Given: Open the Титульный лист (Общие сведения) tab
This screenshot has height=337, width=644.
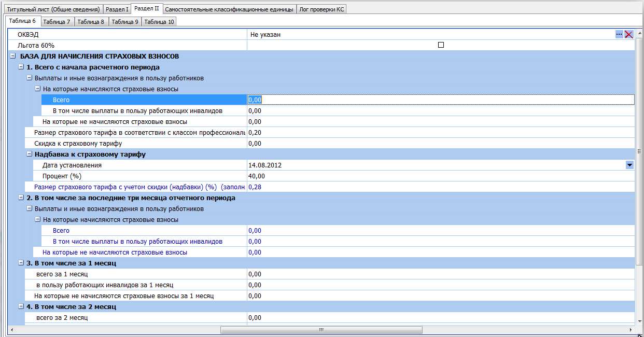Looking at the screenshot, I should coord(53,9).
